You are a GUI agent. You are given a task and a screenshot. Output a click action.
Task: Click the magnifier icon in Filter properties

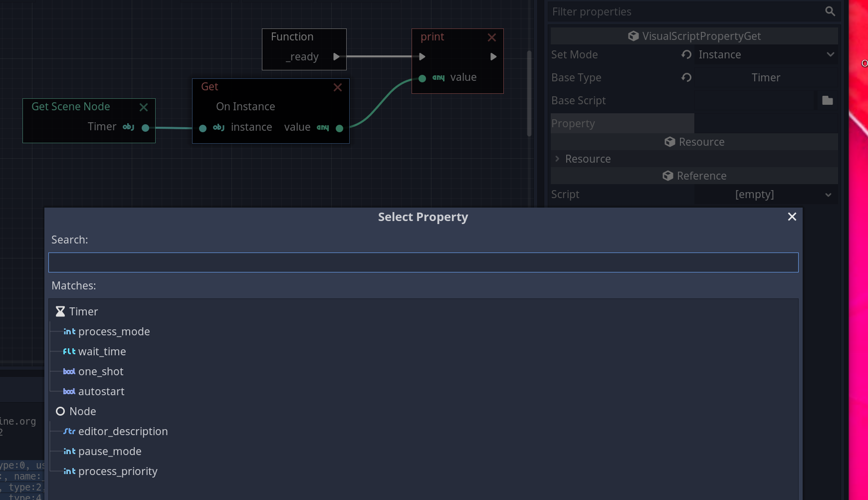coord(830,11)
